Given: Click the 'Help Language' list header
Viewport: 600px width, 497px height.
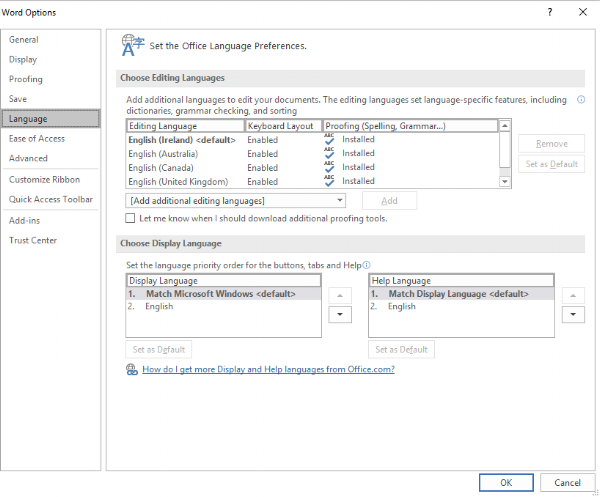Looking at the screenshot, I should 461,280.
